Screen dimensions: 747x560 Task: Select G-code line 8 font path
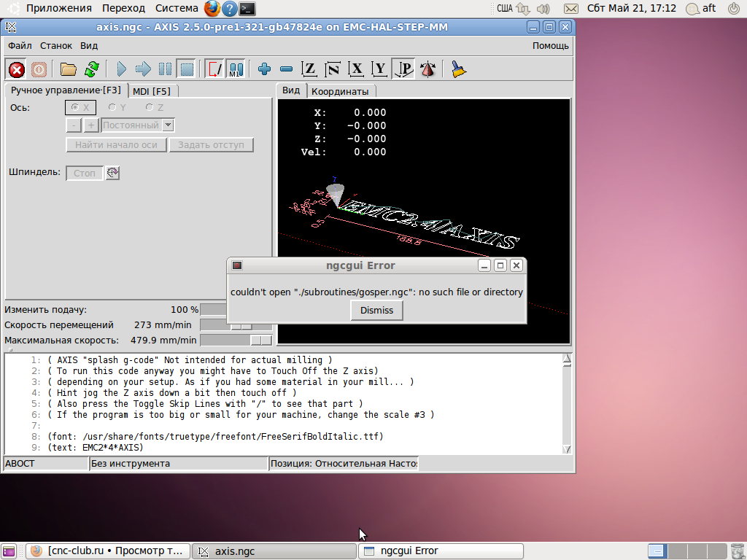[215, 437]
